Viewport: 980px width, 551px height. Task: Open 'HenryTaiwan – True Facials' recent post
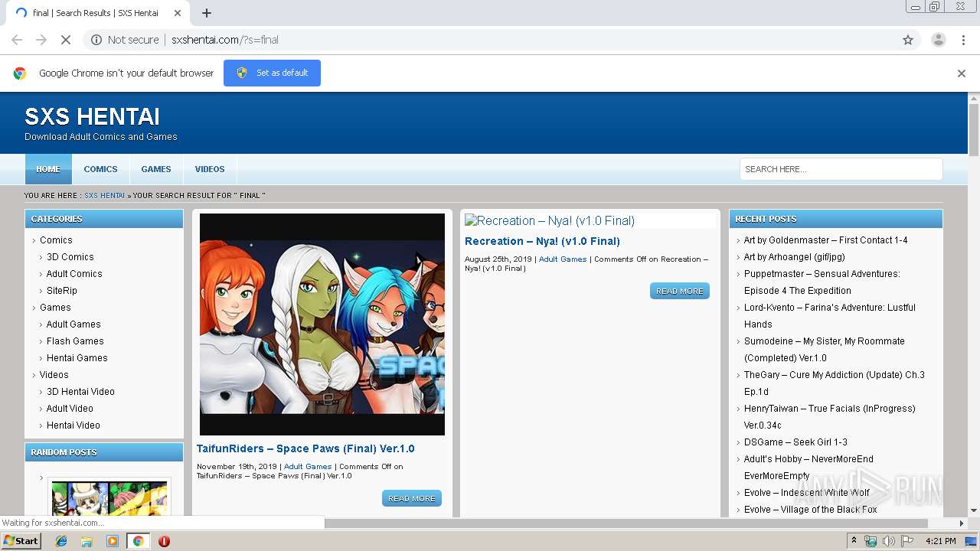click(x=830, y=417)
